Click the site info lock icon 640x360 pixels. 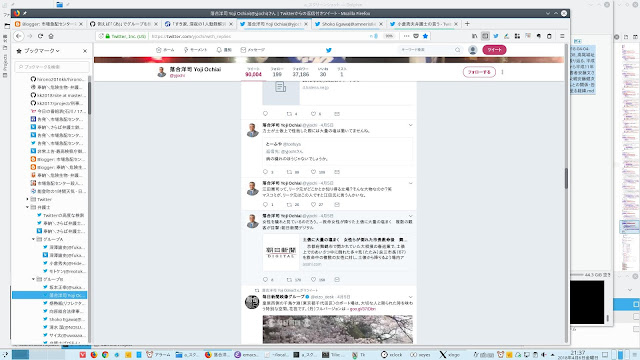(108, 36)
